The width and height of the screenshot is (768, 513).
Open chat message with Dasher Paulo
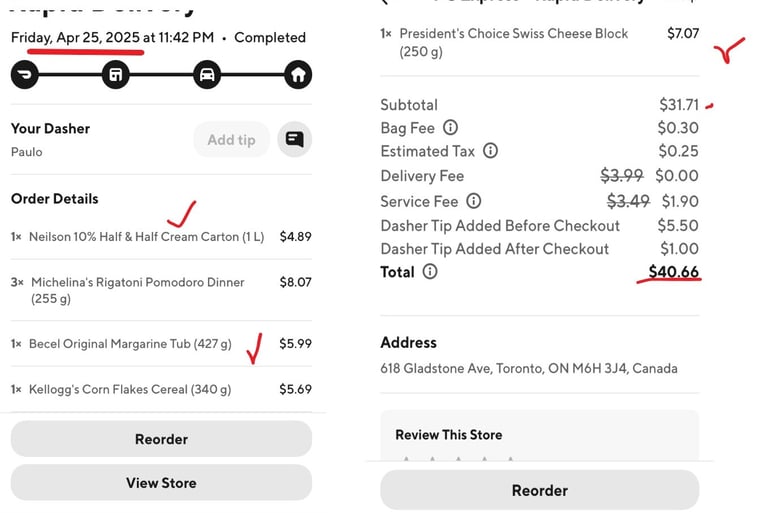(x=294, y=140)
